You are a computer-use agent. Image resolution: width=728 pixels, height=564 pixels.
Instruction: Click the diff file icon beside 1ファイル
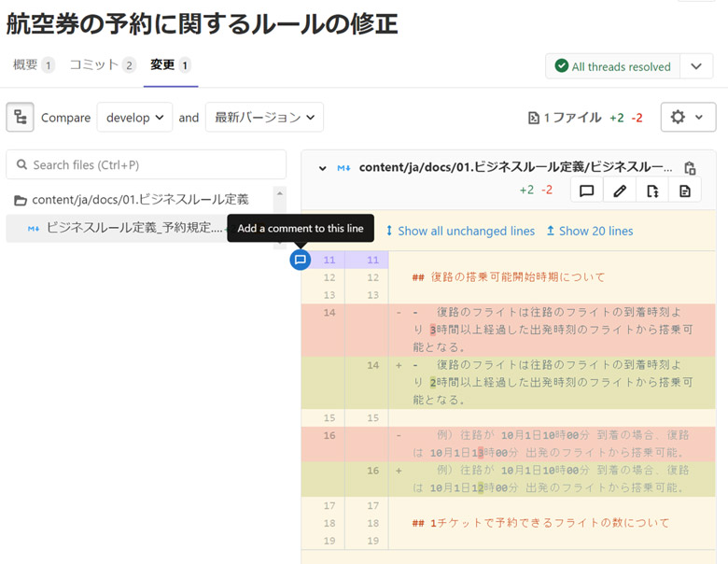[533, 118]
